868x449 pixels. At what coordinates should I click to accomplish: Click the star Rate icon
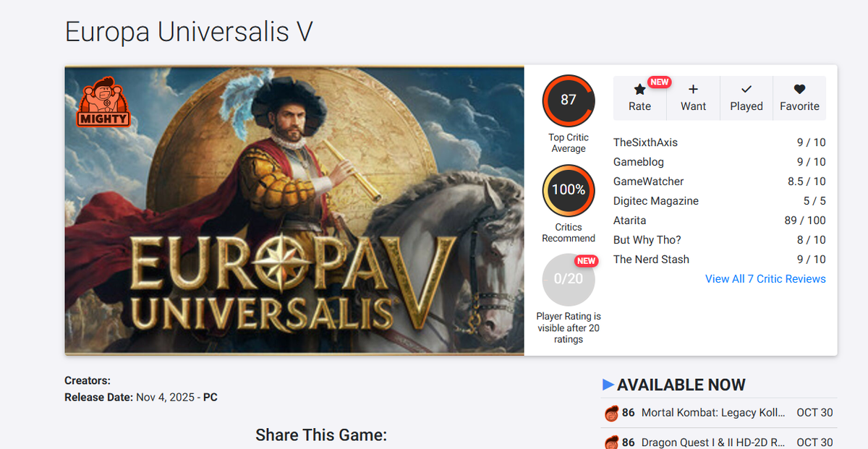[x=639, y=90]
